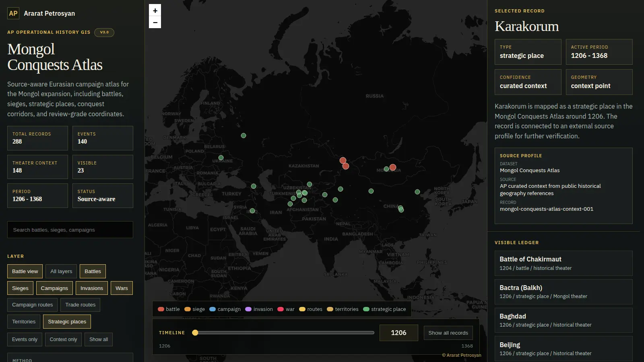This screenshot has width=644, height=362.
Task: Click the war legend dot
Action: 281,309
